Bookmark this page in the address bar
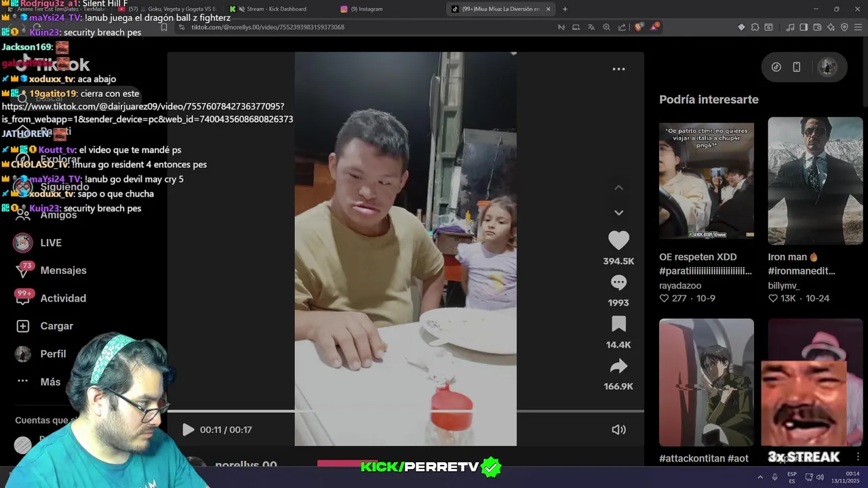 pos(164,27)
